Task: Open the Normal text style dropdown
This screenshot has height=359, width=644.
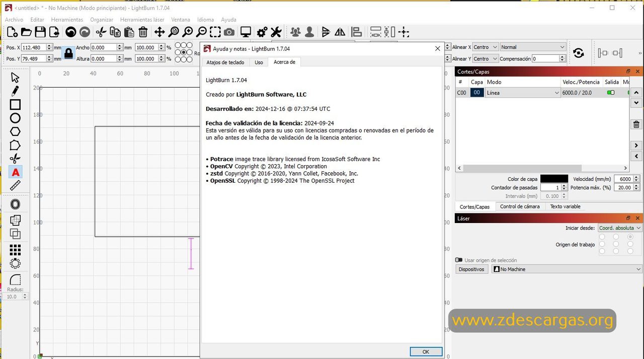Action: 533,47
